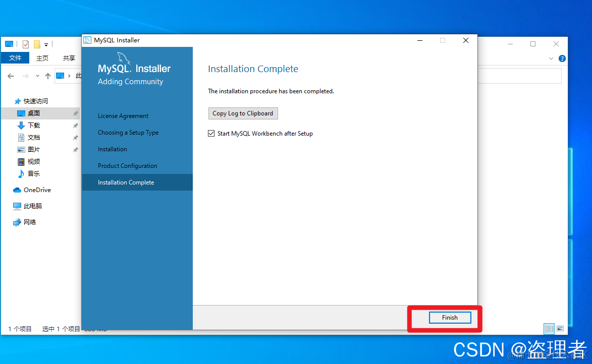Open the customize quick access toolbar dropdown

pos(46,44)
